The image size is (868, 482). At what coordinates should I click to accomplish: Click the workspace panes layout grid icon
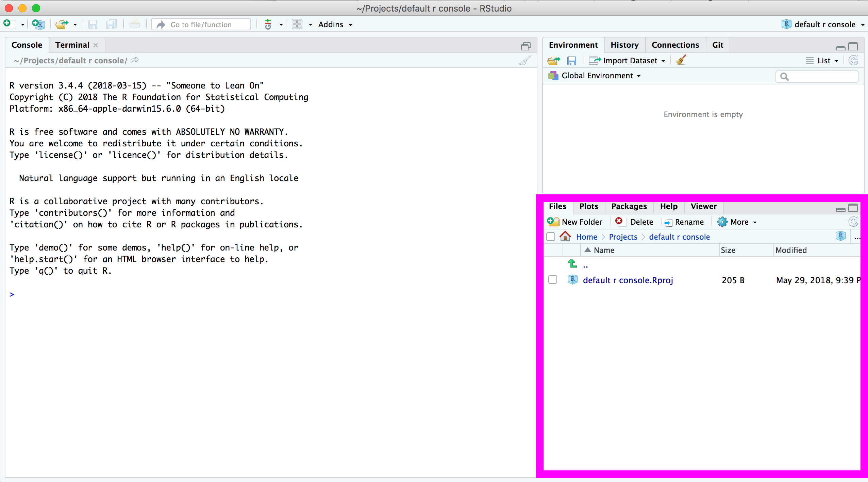click(297, 25)
